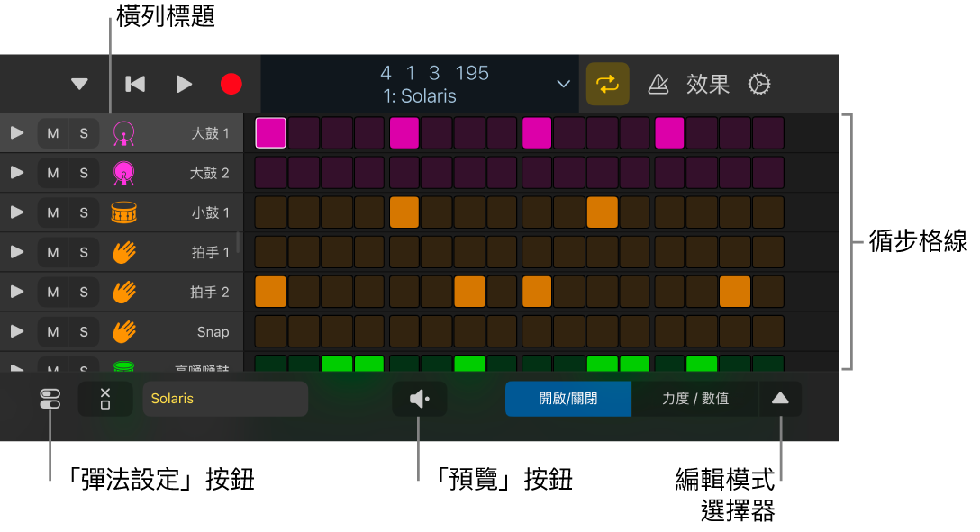Turn on the first step in Snap row
This screenshot has height=532, width=980.
[x=270, y=331]
